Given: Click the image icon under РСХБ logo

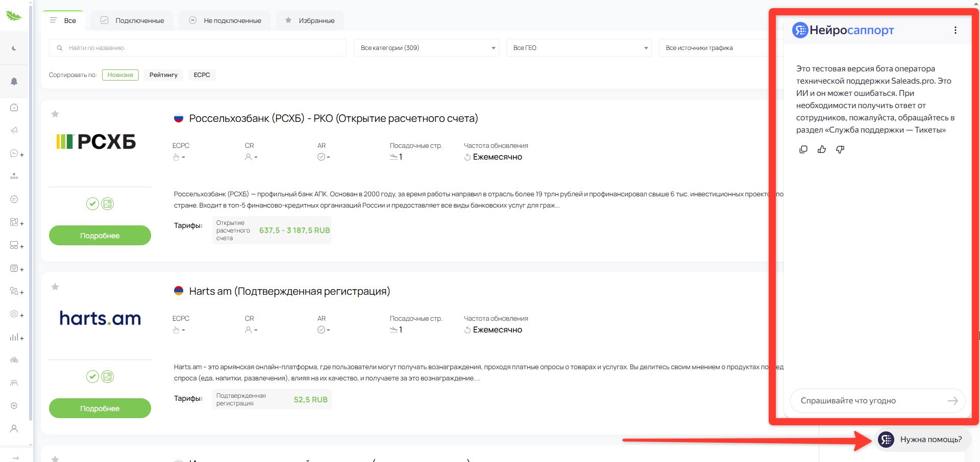Looking at the screenshot, I should (107, 204).
